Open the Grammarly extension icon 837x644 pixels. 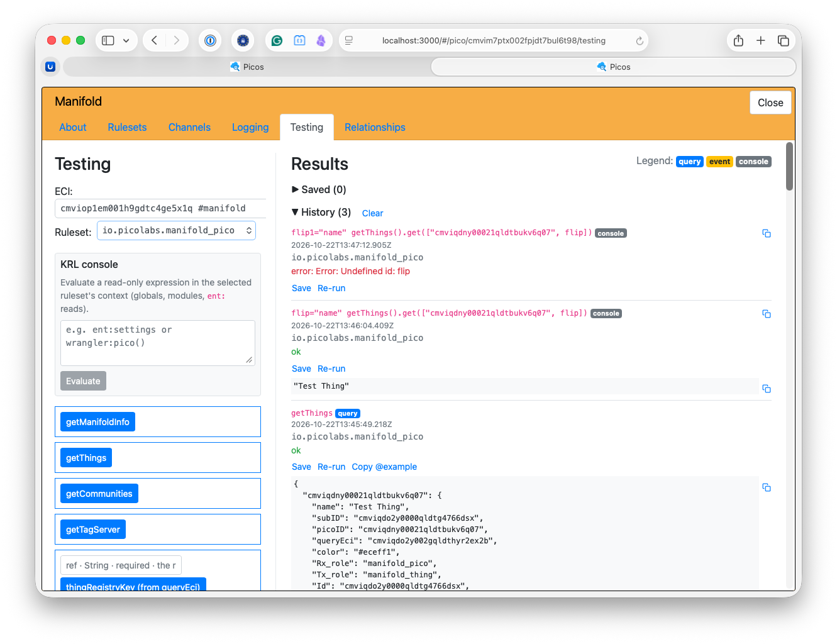[x=277, y=40]
